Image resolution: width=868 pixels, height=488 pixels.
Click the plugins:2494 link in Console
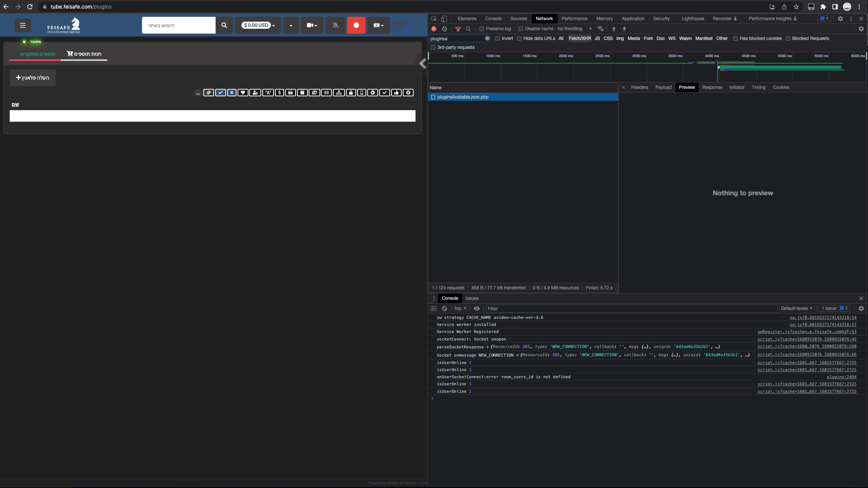coord(841,377)
